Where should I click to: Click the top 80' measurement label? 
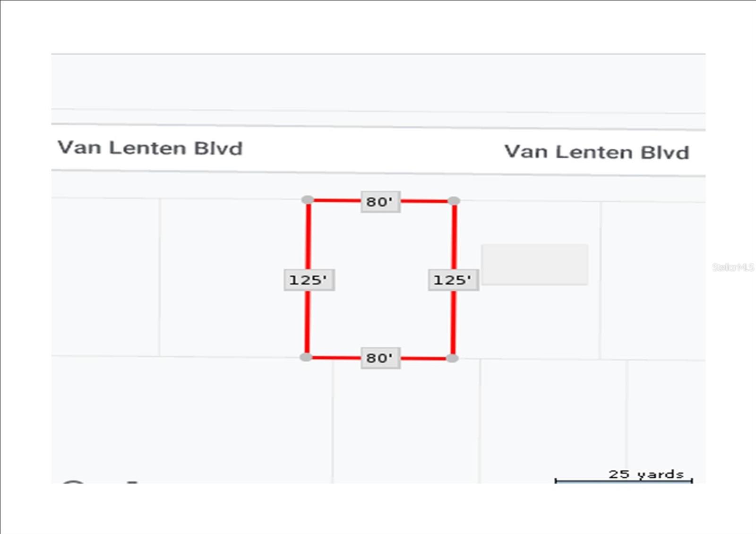click(x=380, y=202)
